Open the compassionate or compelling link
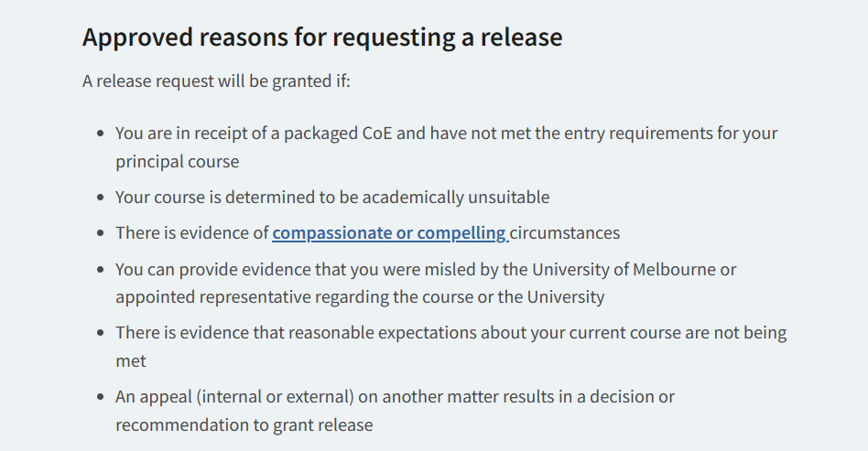Viewport: 868px width, 451px height. (390, 233)
